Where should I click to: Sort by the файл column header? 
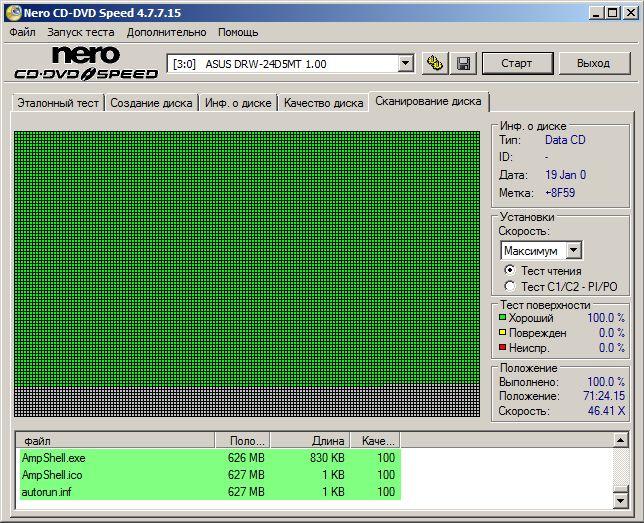pyautogui.click(x=115, y=440)
